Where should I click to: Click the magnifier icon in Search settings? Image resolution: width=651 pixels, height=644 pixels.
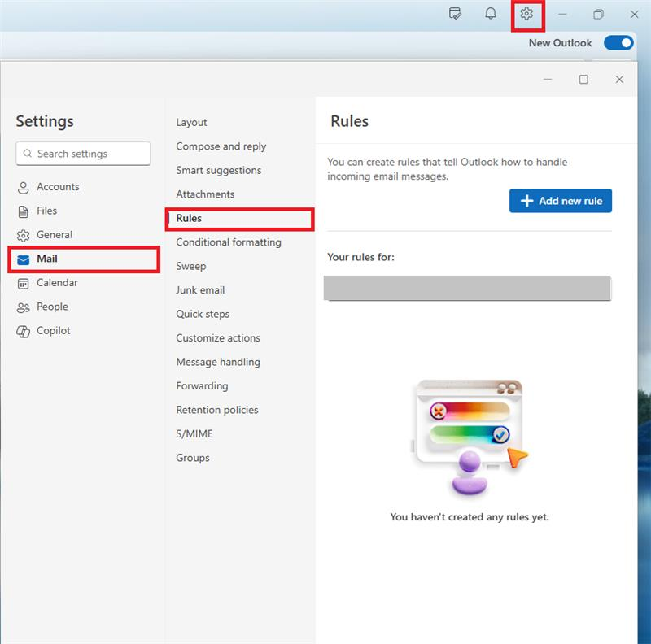(28, 153)
